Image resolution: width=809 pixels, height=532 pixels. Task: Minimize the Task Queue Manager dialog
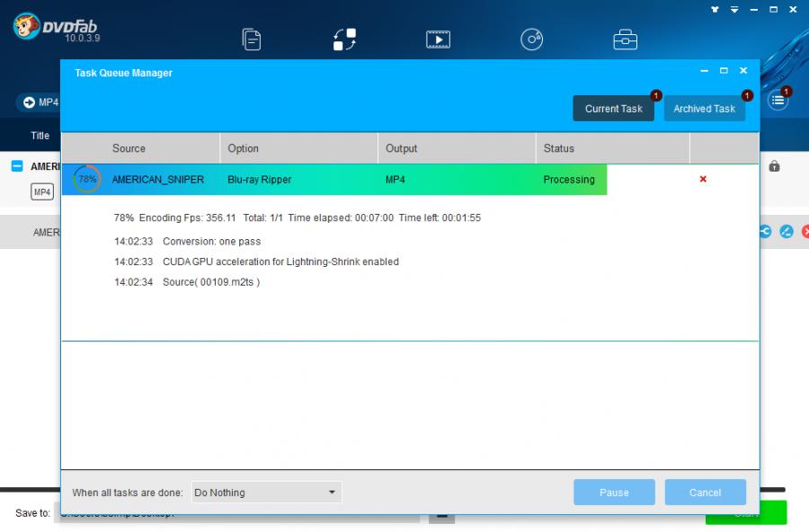pos(704,70)
